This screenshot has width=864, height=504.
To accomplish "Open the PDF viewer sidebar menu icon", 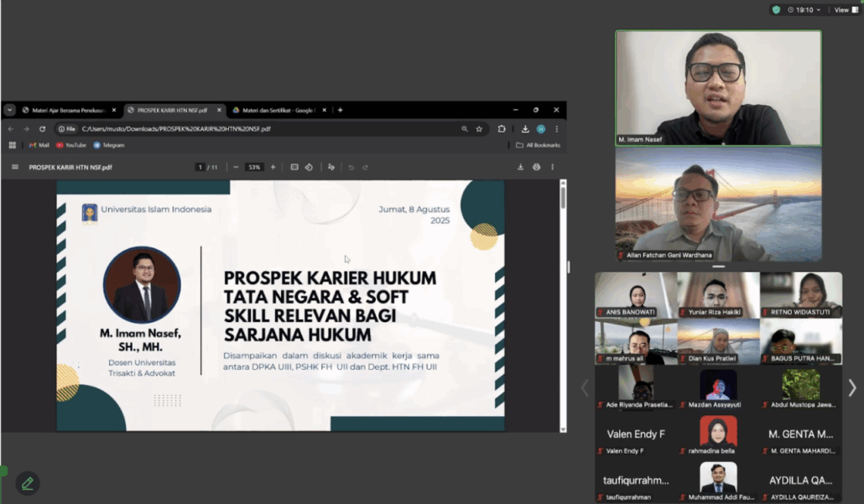I will 15,167.
